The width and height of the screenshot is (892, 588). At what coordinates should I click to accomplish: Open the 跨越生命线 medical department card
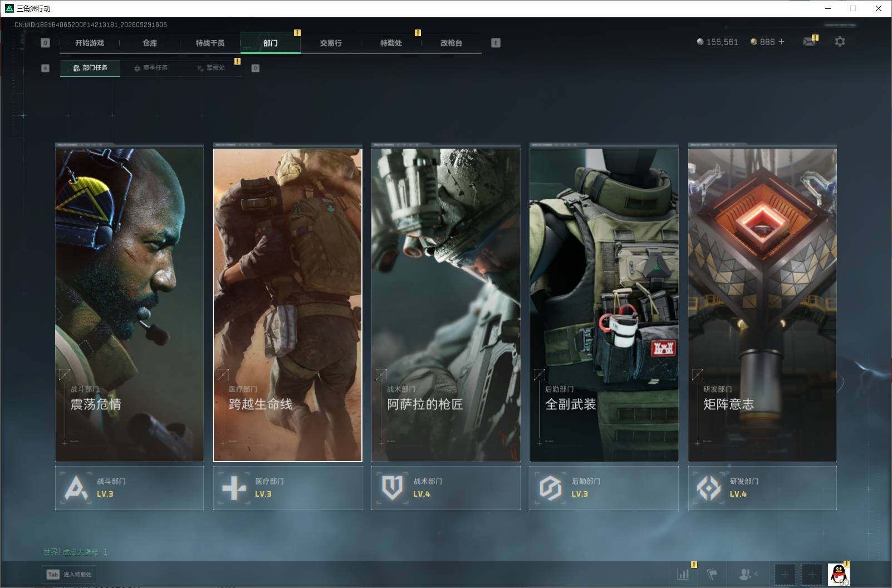(x=288, y=305)
